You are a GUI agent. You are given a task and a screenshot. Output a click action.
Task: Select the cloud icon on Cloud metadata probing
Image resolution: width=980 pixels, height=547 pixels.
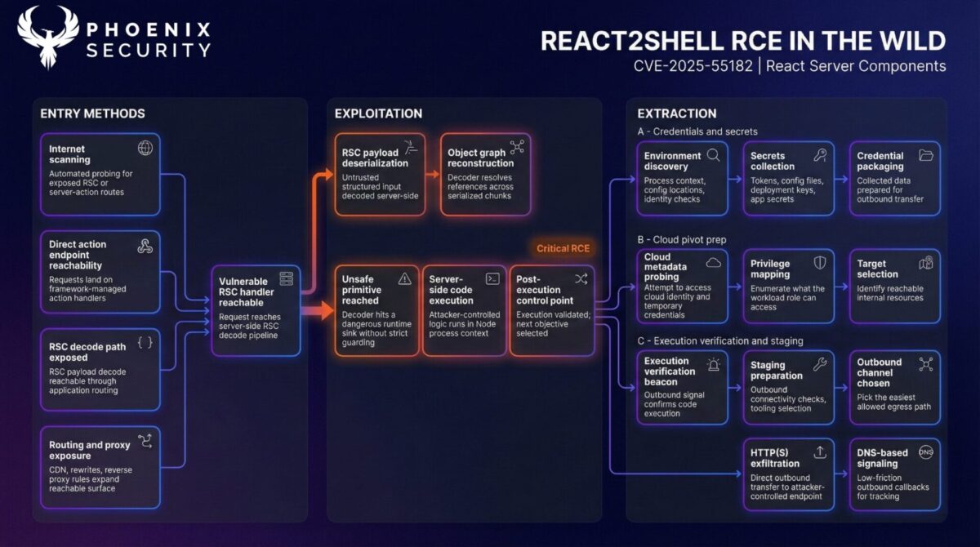tap(713, 261)
